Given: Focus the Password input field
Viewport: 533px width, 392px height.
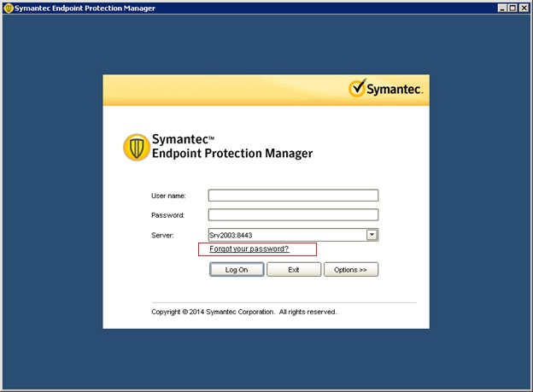Looking at the screenshot, I should [293, 215].
